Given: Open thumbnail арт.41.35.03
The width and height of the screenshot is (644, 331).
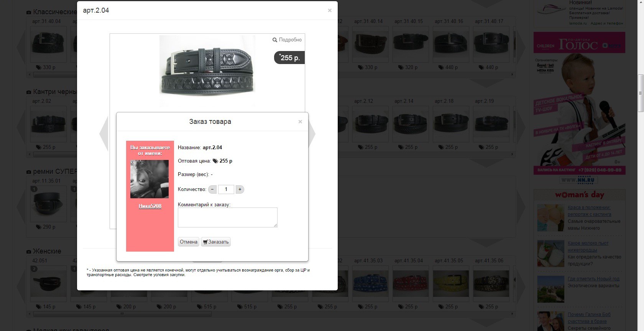Looking at the screenshot, I should (370, 284).
